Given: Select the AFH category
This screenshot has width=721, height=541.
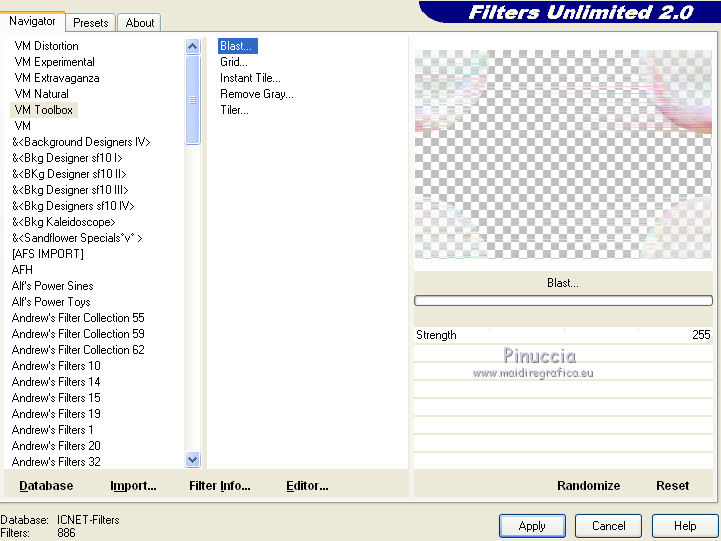Looking at the screenshot, I should [x=22, y=270].
